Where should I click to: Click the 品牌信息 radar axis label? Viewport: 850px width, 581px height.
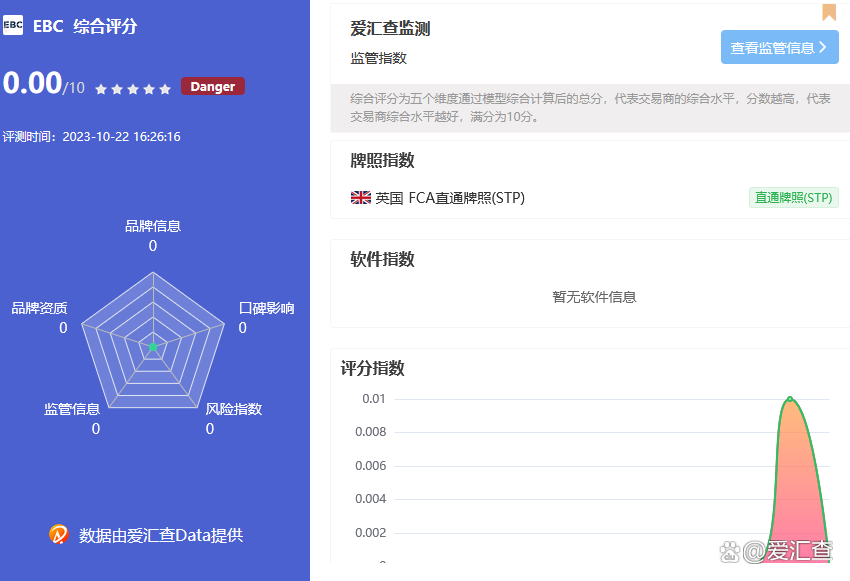point(153,226)
